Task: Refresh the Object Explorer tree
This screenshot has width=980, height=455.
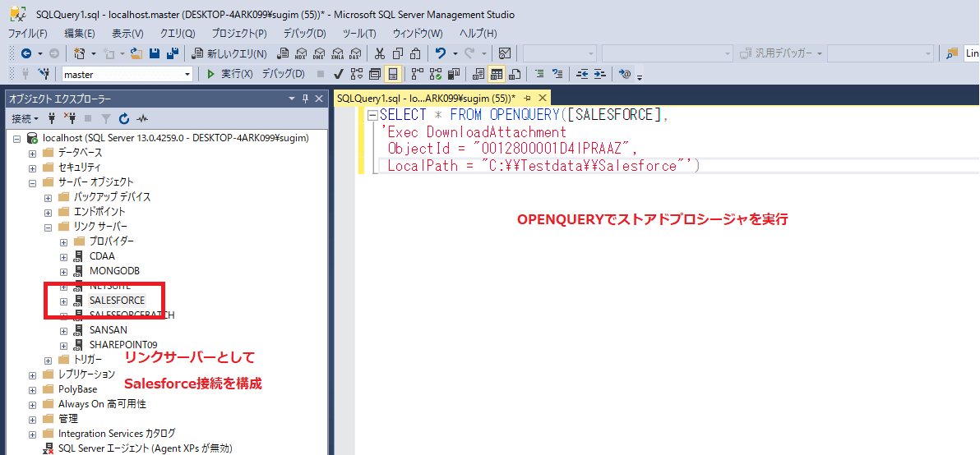Action: coord(124,118)
